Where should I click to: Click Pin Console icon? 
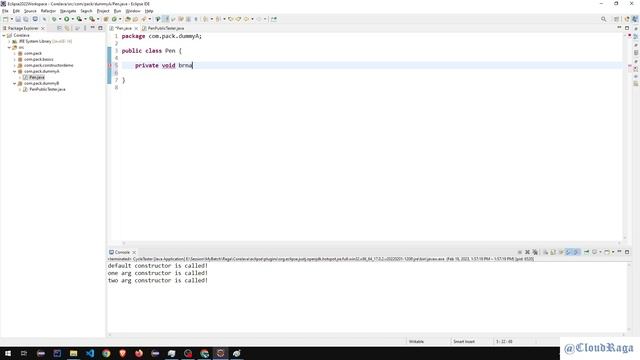coord(587,252)
